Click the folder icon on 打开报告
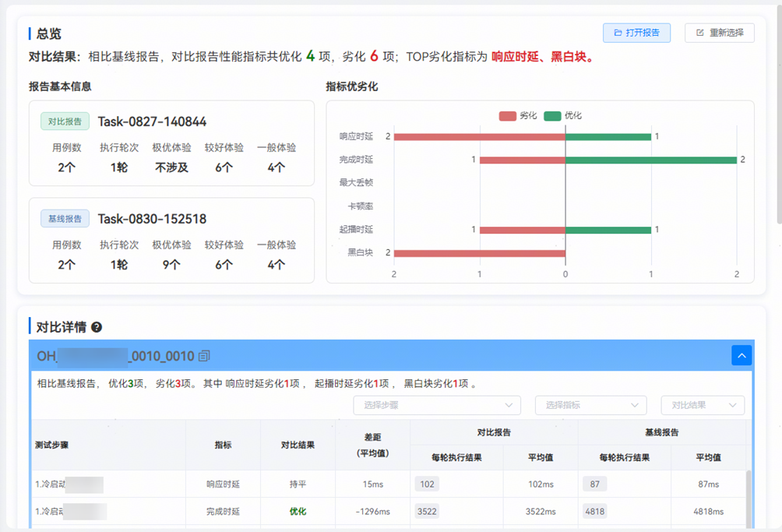Screen dimensions: 782x532 (x=618, y=33)
